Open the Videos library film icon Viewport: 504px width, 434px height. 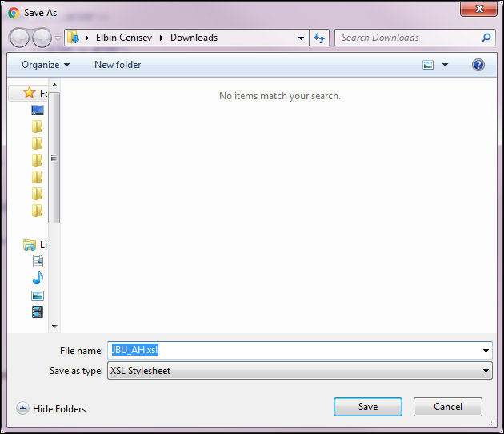[x=38, y=311]
